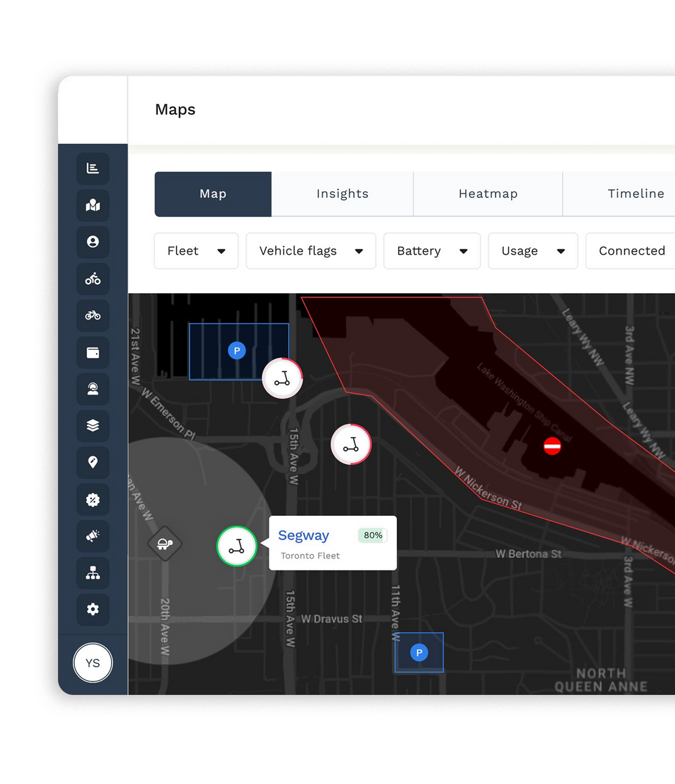This screenshot has width=675, height=784.
Task: Select the support agent headset icon
Action: (x=93, y=389)
